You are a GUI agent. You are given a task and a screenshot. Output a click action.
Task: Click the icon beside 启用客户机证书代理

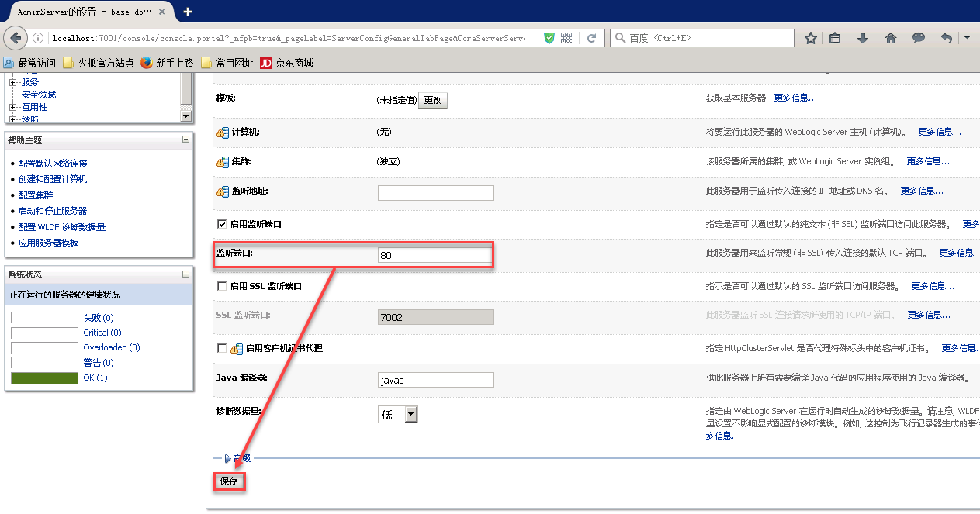(x=237, y=348)
